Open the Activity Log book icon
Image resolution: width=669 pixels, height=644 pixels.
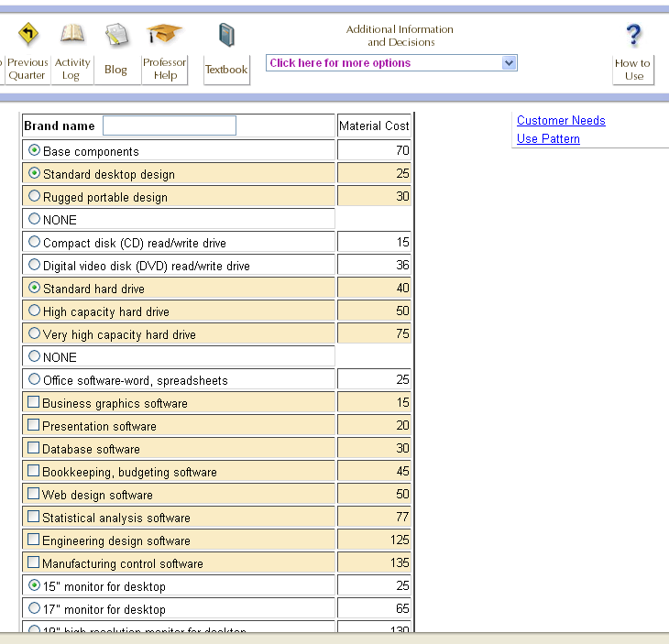[72, 34]
